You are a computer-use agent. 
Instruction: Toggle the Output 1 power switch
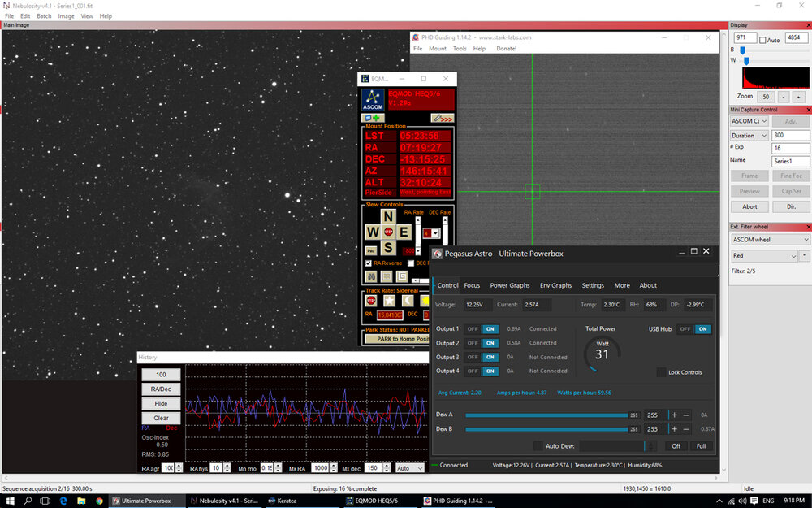[x=481, y=329]
